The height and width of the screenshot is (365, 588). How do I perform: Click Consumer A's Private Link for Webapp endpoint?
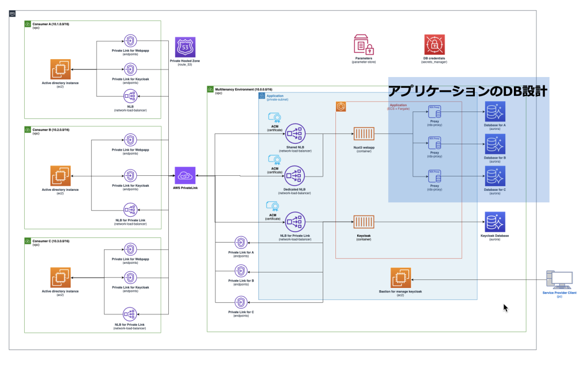(x=130, y=41)
